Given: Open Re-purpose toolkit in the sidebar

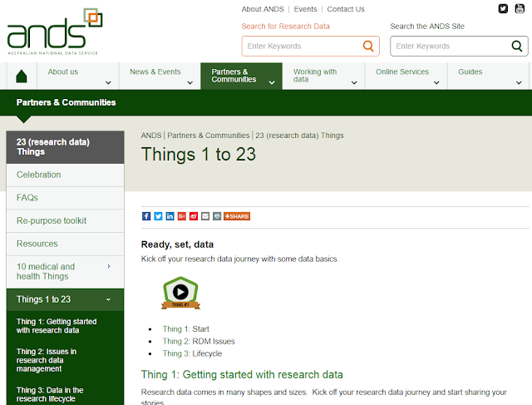Looking at the screenshot, I should pos(65,220).
